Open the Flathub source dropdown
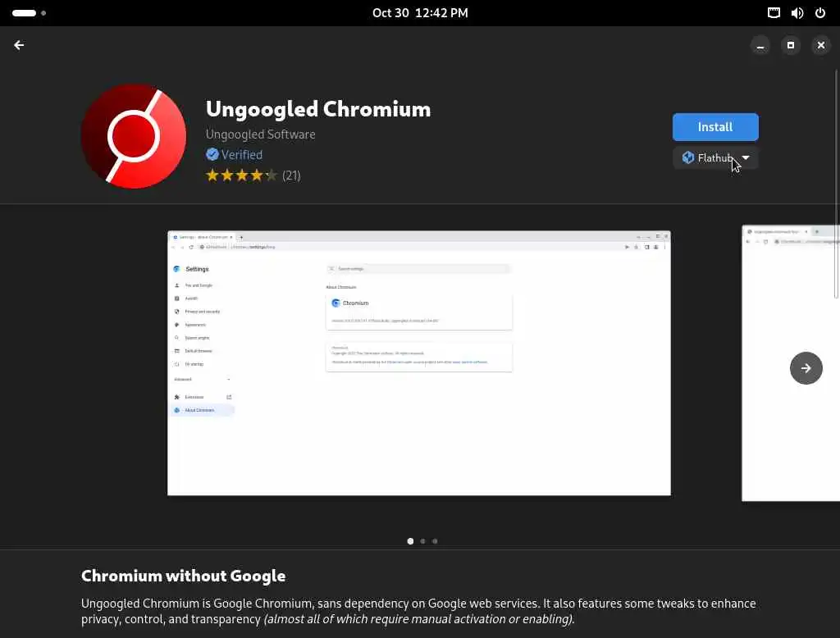 (715, 158)
